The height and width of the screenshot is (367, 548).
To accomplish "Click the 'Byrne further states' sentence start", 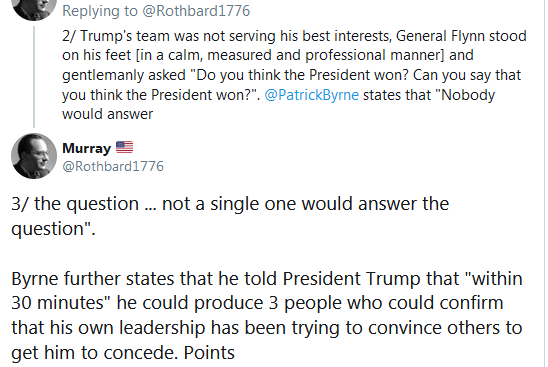I will coord(93,279).
